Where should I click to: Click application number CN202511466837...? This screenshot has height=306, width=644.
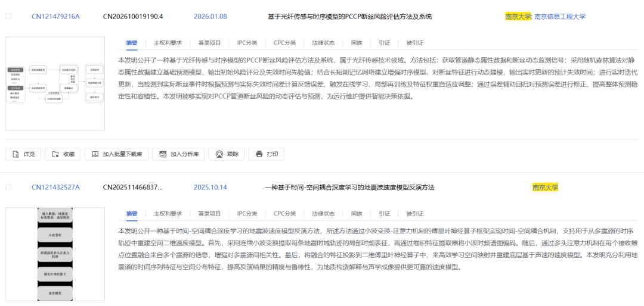[x=132, y=187]
